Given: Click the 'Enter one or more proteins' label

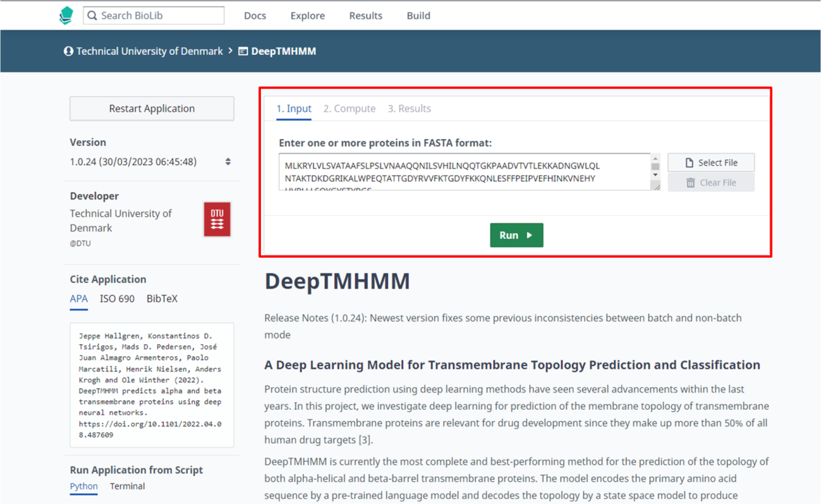Looking at the screenshot, I should (386, 143).
